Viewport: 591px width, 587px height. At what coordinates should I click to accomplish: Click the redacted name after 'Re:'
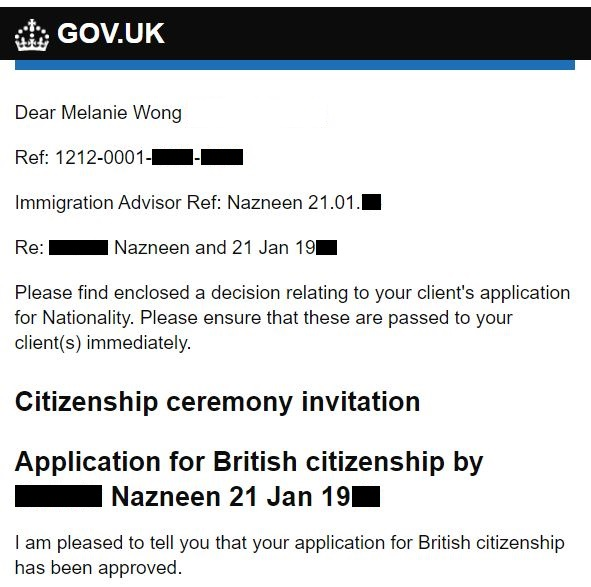(78, 248)
